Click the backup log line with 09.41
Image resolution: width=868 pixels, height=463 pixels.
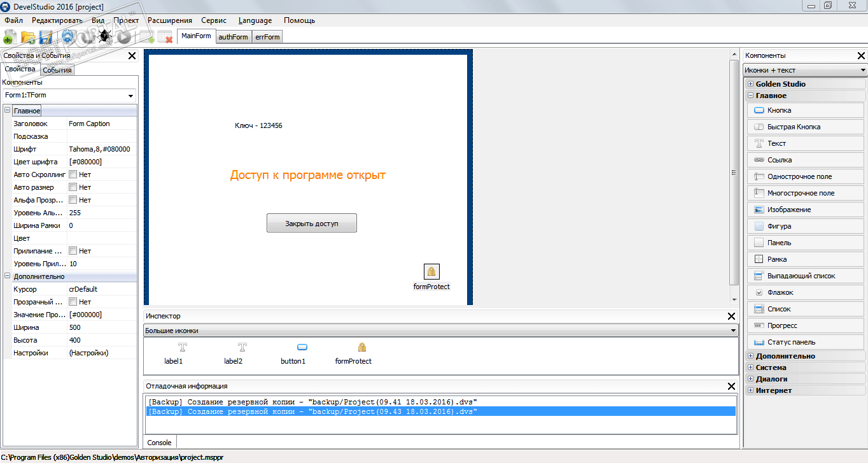440,402
